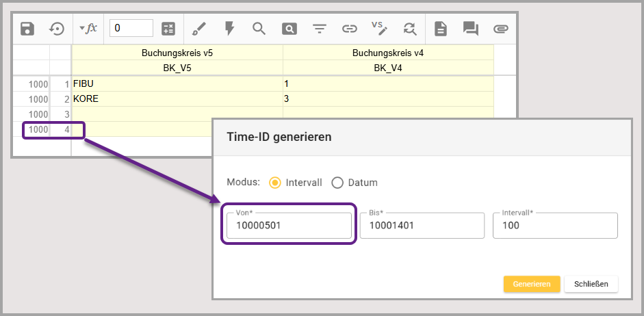Click the Von input field
The width and height of the screenshot is (644, 316).
(x=289, y=226)
